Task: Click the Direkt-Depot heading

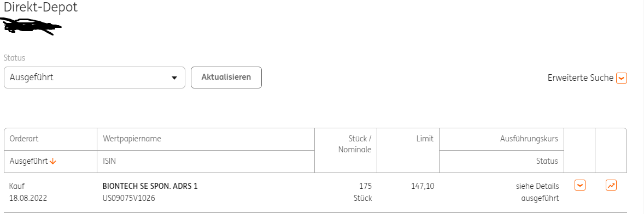Action: 40,8
